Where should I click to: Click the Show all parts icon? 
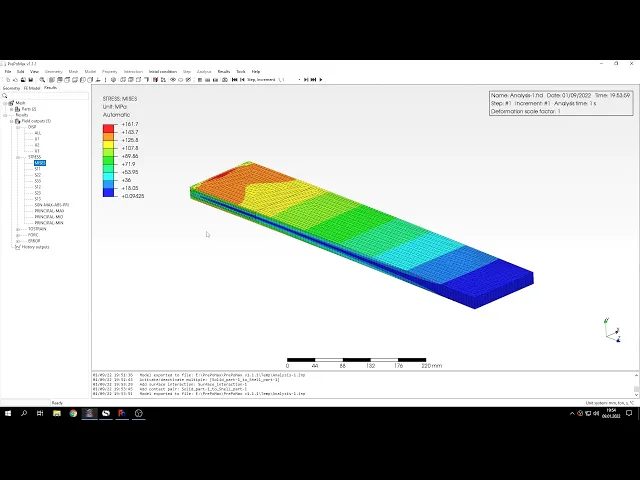(x=181, y=80)
